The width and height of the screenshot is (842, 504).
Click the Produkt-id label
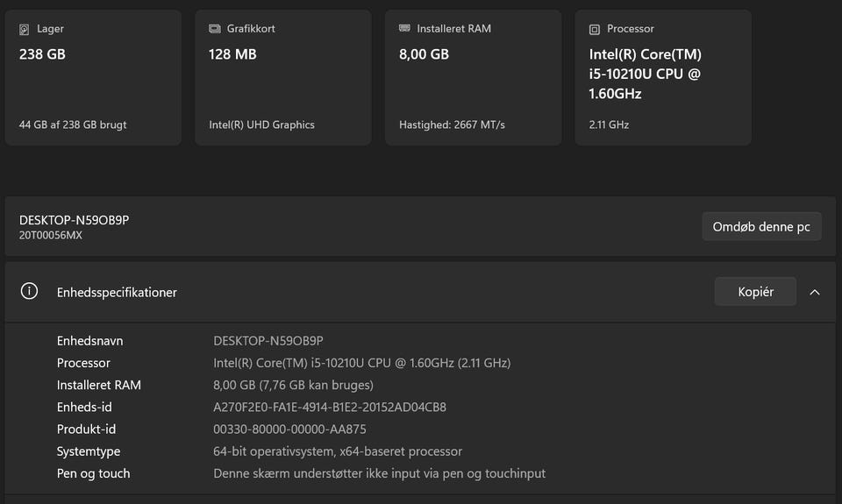87,429
